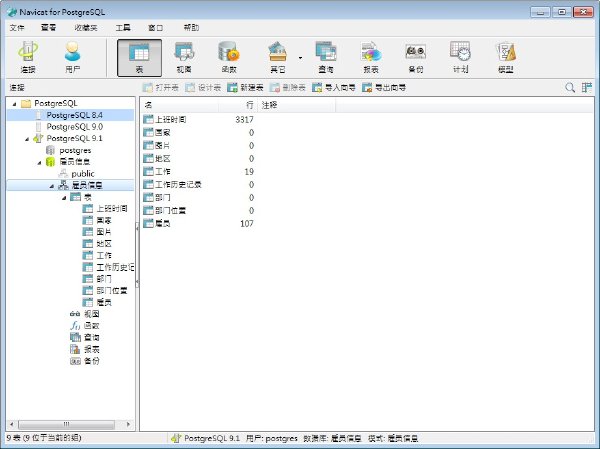This screenshot has width=600, height=449.
Task: Open 报表 (Report) from the main toolbar
Action: pos(371,57)
